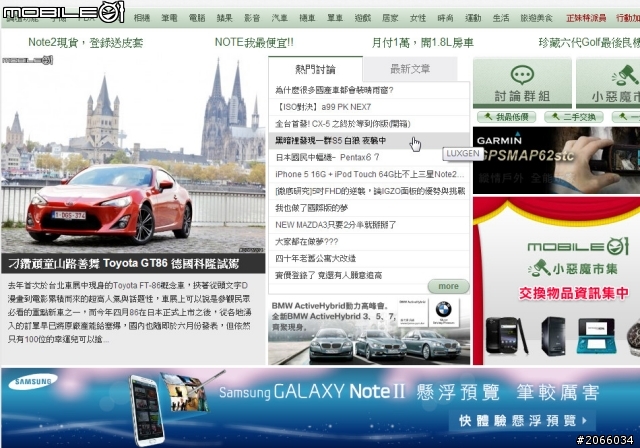Click the Garmin GPSMAP62stc advertisement
640x448 pixels.
556,160
